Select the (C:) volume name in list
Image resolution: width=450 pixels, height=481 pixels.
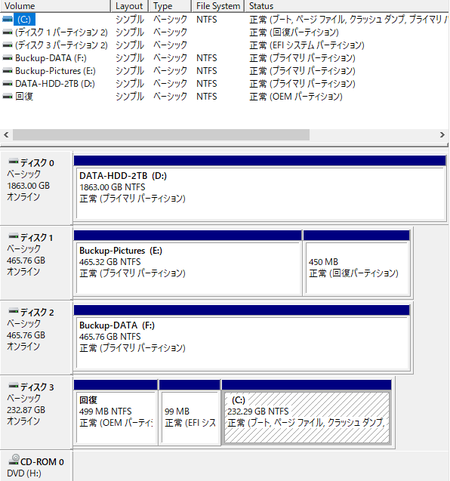pos(24,19)
